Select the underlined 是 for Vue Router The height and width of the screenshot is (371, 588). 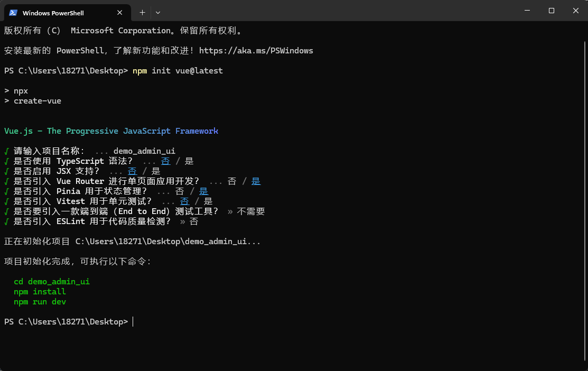[256, 181]
